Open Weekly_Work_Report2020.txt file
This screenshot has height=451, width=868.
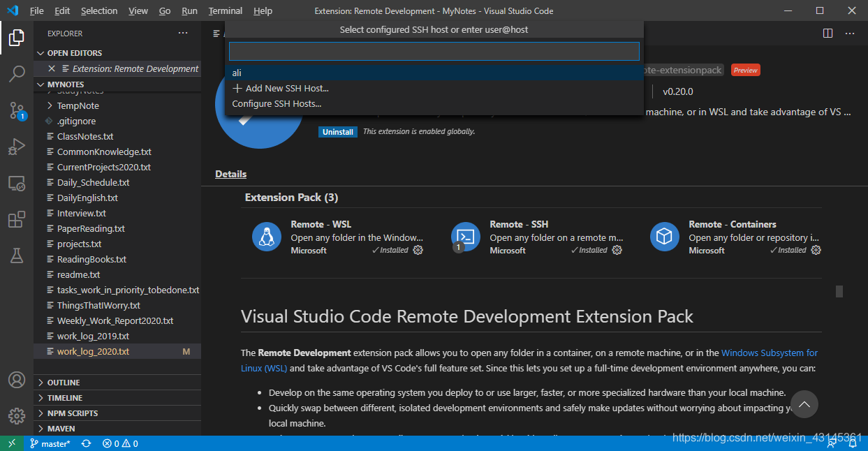[117, 320]
